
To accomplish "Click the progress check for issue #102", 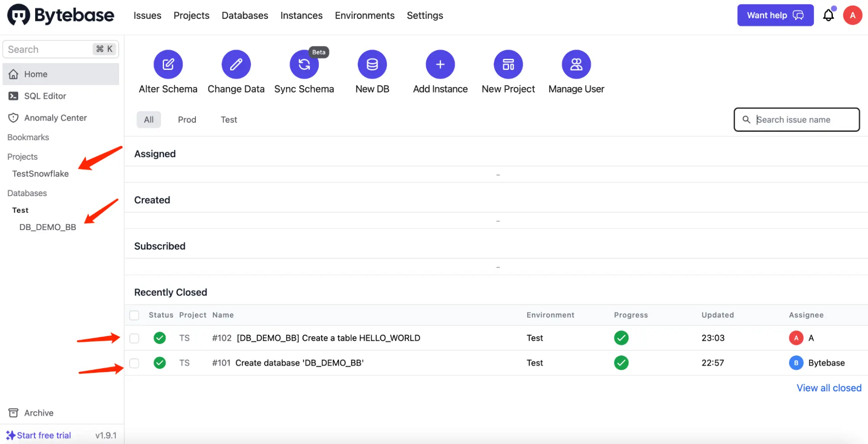I will pyautogui.click(x=621, y=338).
